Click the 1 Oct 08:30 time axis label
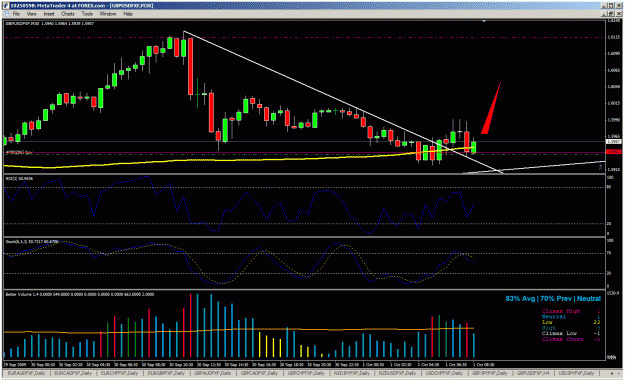The width and height of the screenshot is (625, 380). pyautogui.click(x=483, y=364)
